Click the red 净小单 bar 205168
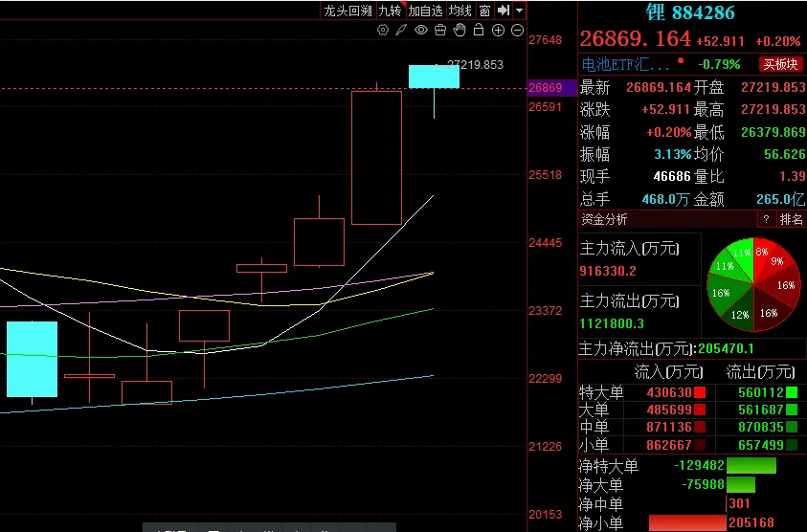Screen dimensions: 807x532 click(x=687, y=522)
